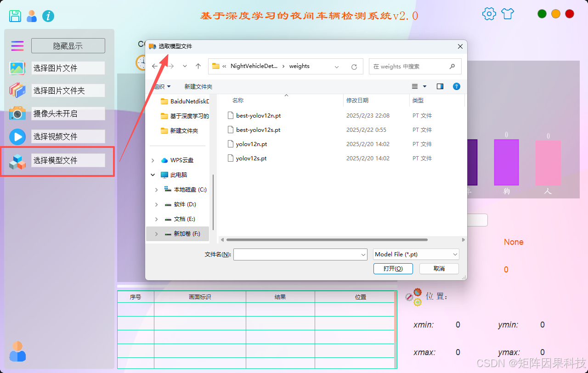This screenshot has height=373, width=588.
Task: Click the file list horizontal scrollbar
Action: click(327, 240)
